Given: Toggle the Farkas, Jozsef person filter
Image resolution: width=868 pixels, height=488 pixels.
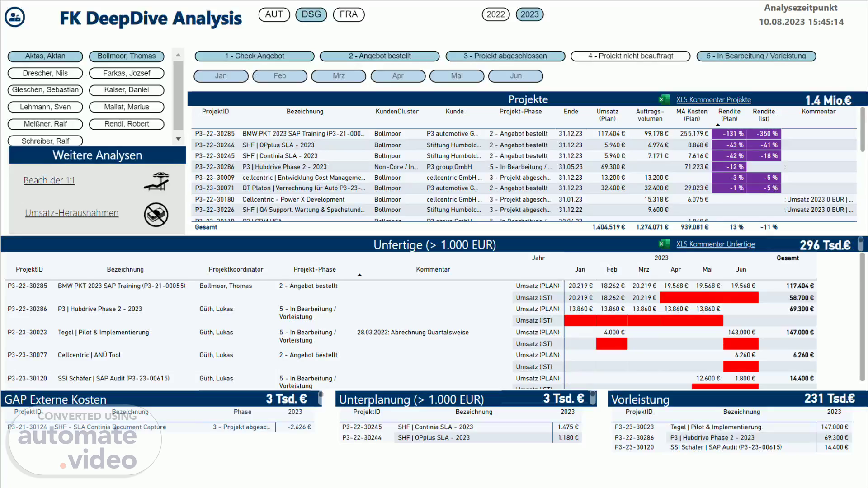Looking at the screenshot, I should coord(127,73).
